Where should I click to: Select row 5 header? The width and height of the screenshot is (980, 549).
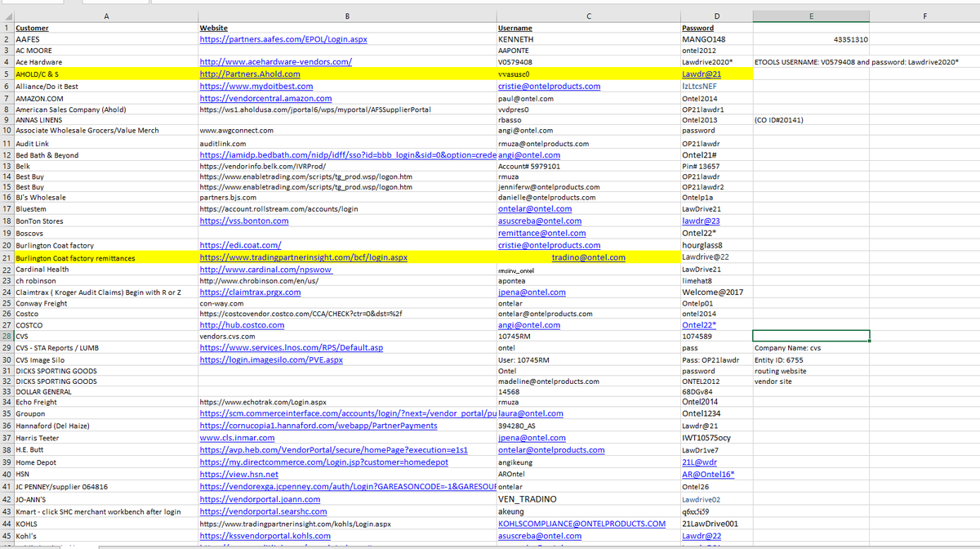pos(7,74)
